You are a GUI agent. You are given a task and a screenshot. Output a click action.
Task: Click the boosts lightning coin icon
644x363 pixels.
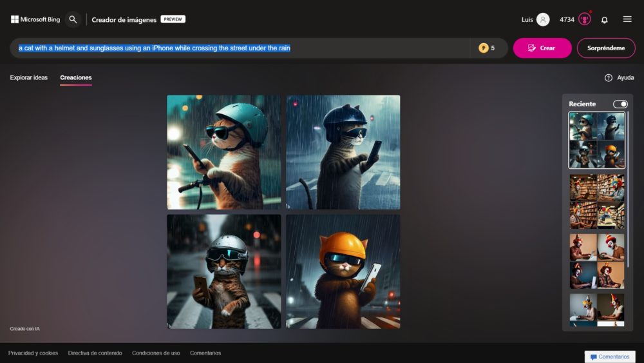click(483, 48)
